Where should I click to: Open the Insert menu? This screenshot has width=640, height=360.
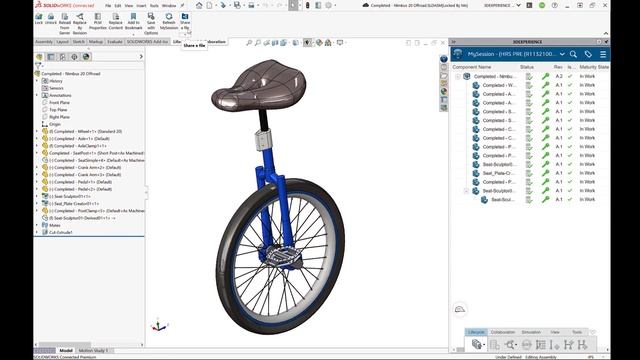click(141, 6)
